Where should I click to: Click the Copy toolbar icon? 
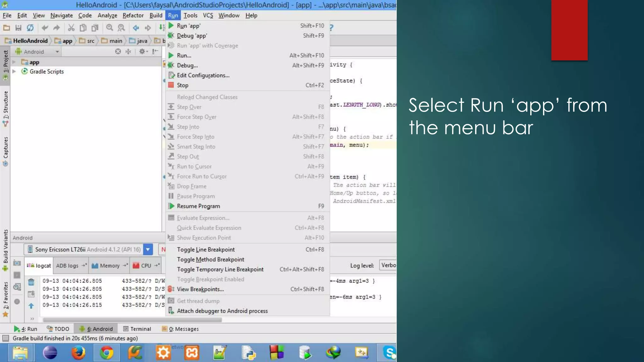click(x=83, y=28)
